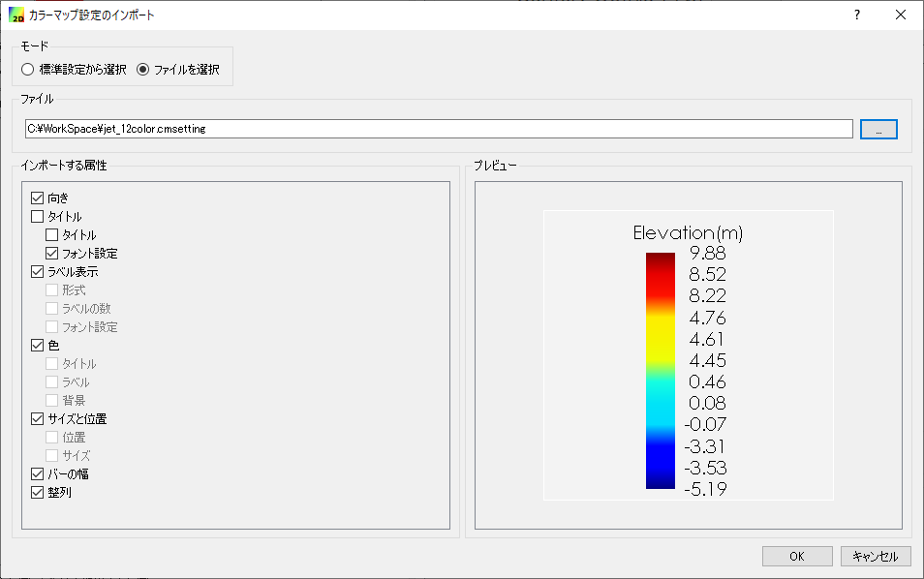Select the 標準設定から選択 radio button
Viewport: 924px width, 579px height.
(x=27, y=70)
